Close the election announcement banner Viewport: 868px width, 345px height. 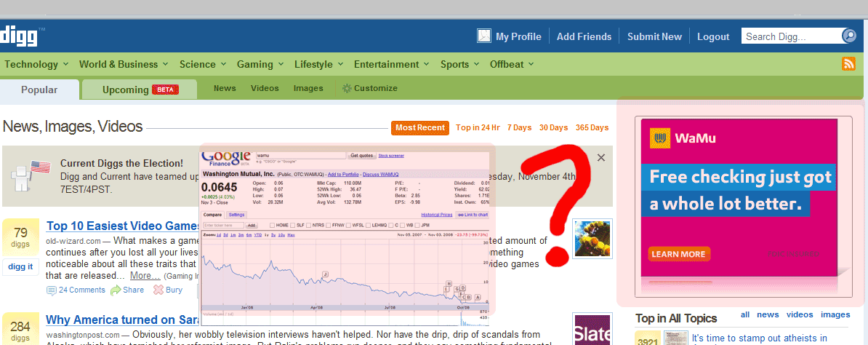tap(601, 157)
